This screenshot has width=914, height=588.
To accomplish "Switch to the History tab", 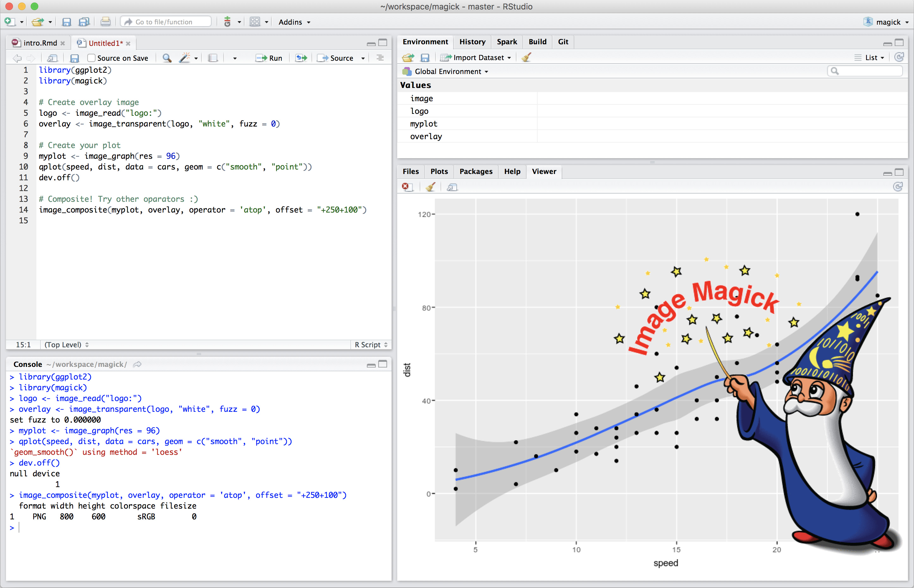I will 472,42.
